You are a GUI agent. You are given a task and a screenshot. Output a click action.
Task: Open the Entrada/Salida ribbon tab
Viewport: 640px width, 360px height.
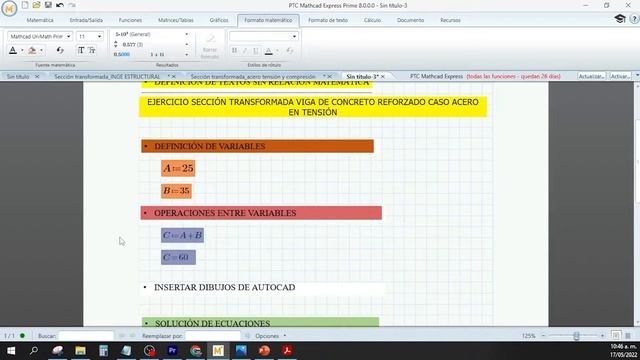[86, 20]
